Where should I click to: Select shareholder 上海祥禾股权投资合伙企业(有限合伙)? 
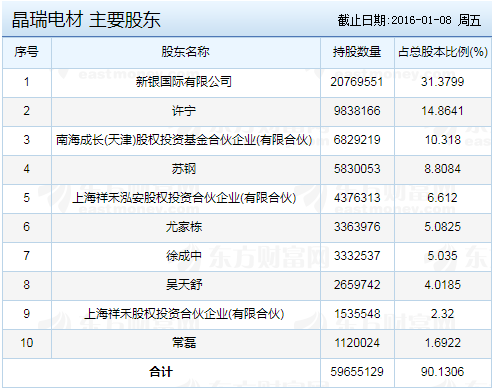click(x=184, y=314)
